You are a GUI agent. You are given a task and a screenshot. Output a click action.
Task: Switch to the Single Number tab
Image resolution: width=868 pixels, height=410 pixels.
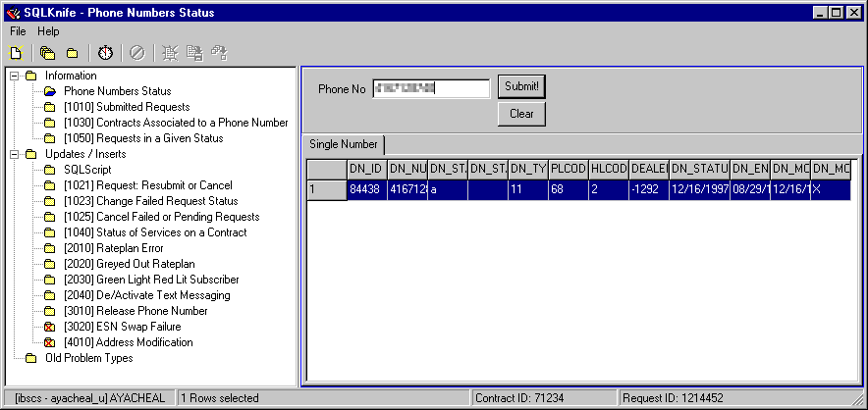click(x=344, y=144)
